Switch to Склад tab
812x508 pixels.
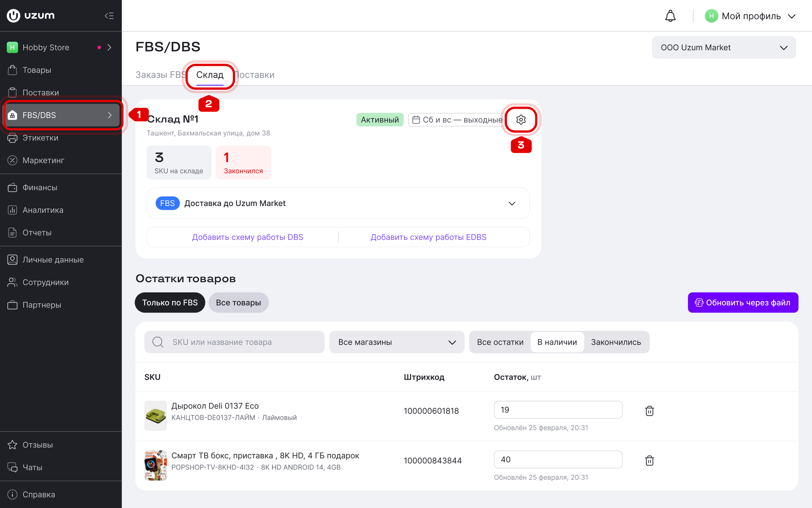210,75
